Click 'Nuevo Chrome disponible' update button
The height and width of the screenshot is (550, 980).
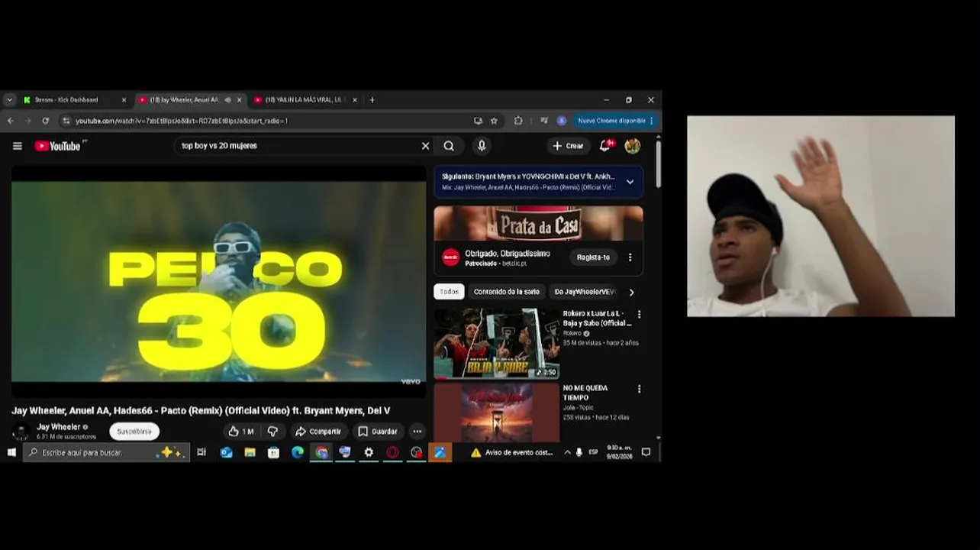point(615,121)
